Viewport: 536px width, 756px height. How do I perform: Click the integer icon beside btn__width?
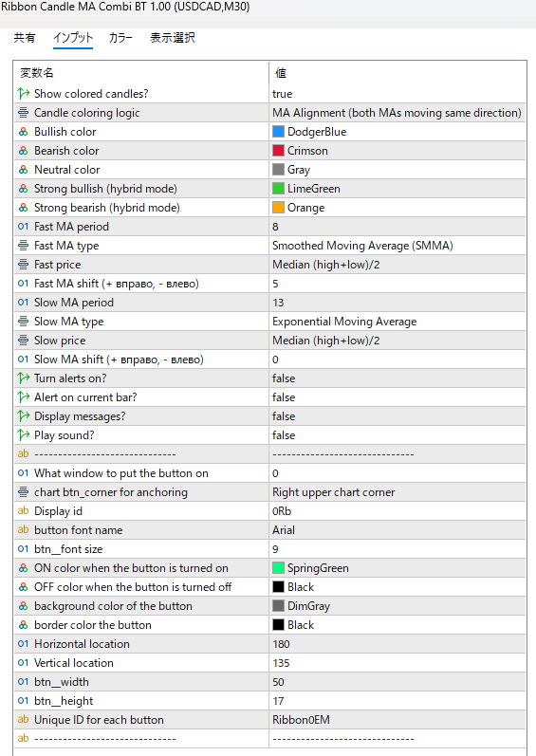(23, 682)
